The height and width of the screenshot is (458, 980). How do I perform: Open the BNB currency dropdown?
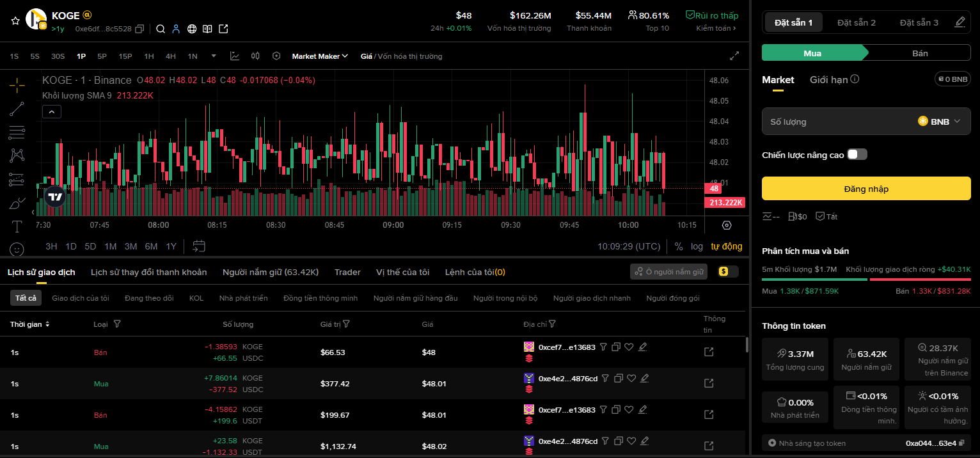[x=939, y=122]
